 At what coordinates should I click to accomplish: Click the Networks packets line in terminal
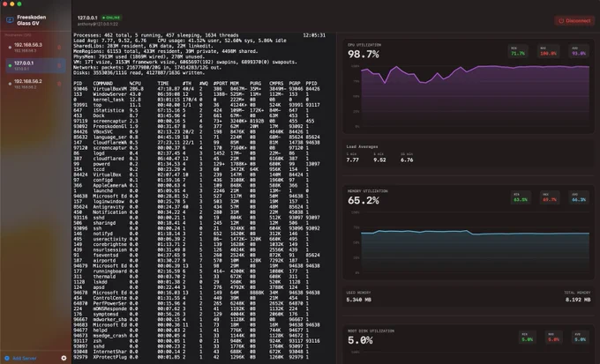click(147, 67)
